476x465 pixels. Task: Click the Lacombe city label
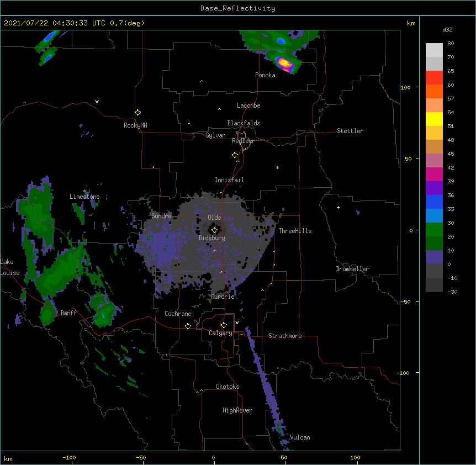coord(248,105)
